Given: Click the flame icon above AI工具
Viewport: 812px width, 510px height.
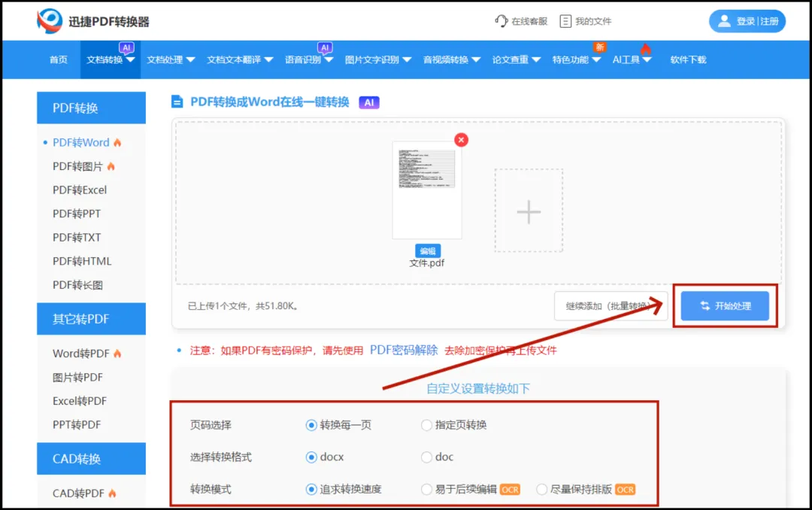Looking at the screenshot, I should pos(645,49).
